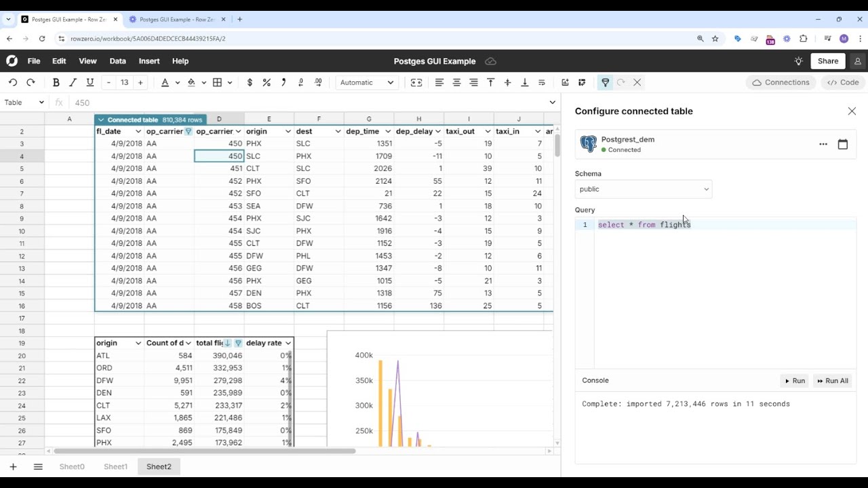868x488 pixels.
Task: Open the origin column filter dropdown
Action: click(x=288, y=131)
